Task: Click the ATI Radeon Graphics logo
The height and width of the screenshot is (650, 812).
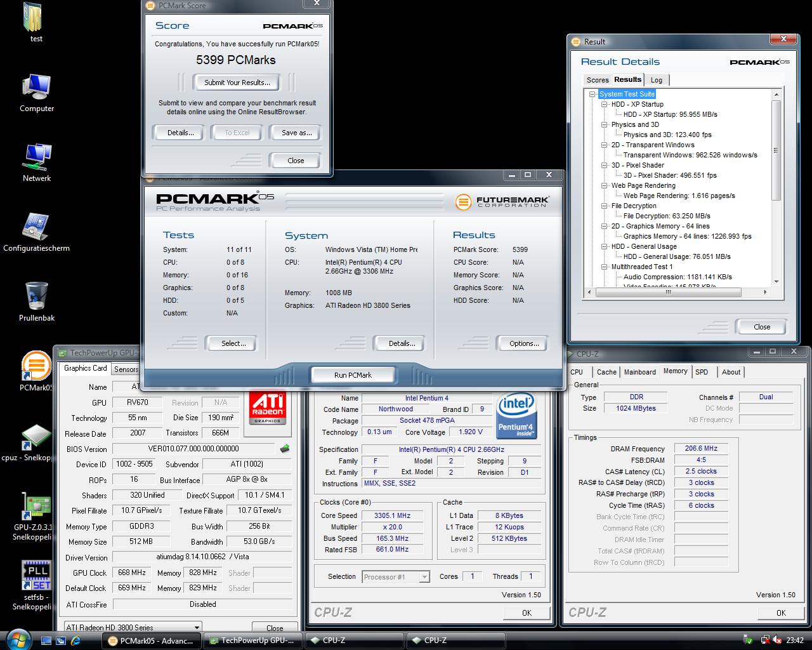Action: [268, 407]
